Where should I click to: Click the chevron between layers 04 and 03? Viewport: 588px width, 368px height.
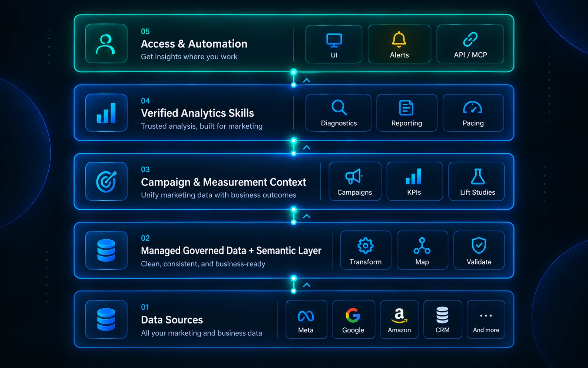(307, 148)
